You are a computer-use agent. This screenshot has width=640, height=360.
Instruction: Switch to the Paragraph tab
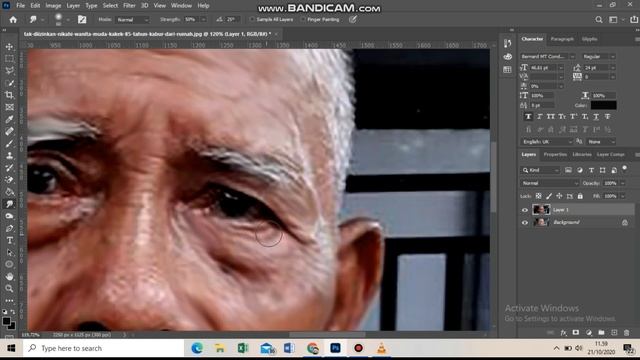pos(562,39)
